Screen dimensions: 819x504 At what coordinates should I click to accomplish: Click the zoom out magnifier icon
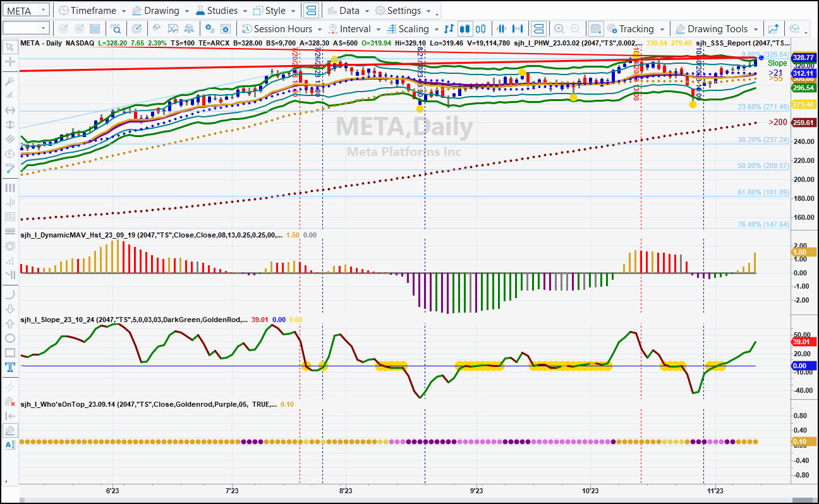pos(576,28)
